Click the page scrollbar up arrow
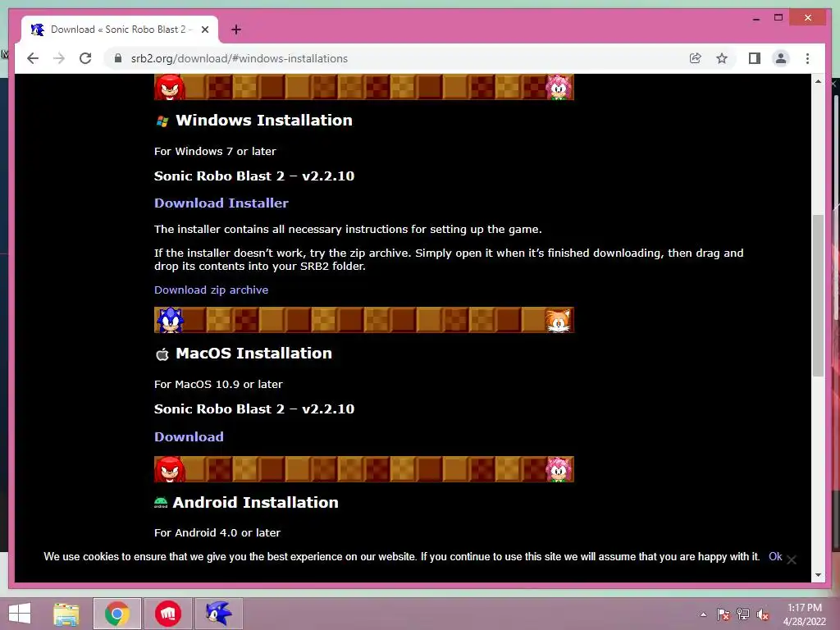This screenshot has height=630, width=840. [818, 81]
